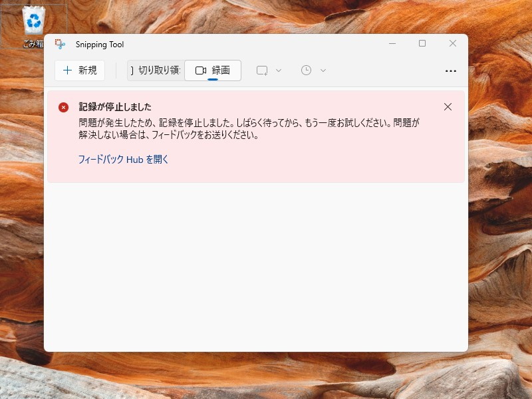Minimize the Snipping Tool window

[392, 43]
